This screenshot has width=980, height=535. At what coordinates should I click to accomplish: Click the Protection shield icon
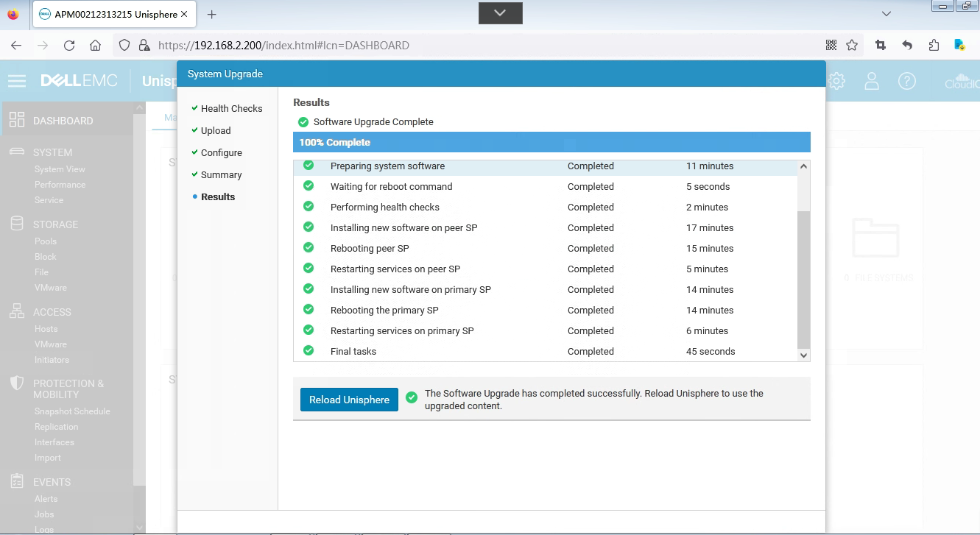point(17,383)
